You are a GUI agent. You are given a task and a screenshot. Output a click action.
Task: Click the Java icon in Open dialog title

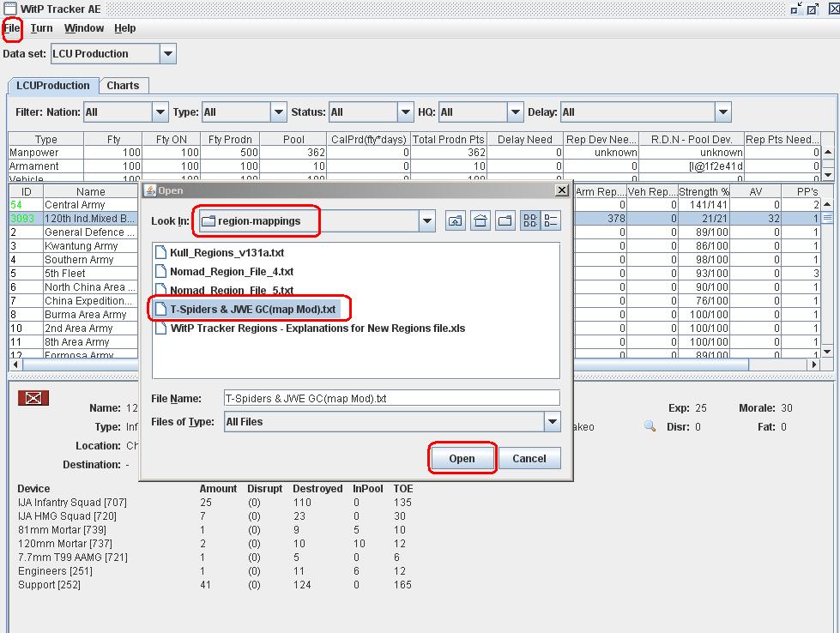(x=150, y=190)
